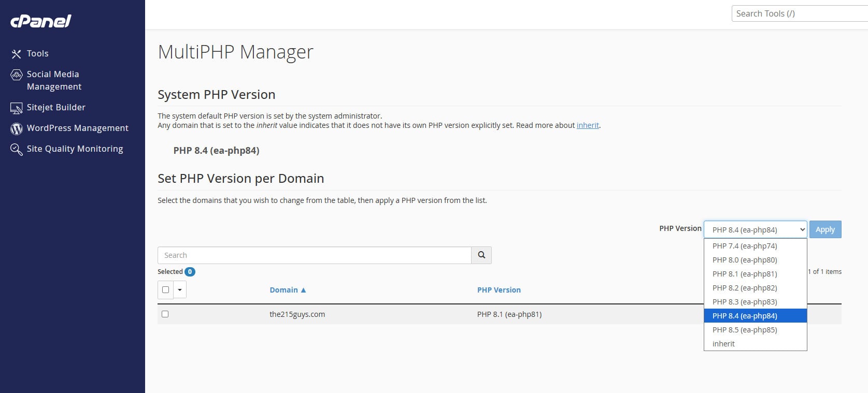Check the the215guys.com row checkbox
This screenshot has height=393, width=868.
165,314
